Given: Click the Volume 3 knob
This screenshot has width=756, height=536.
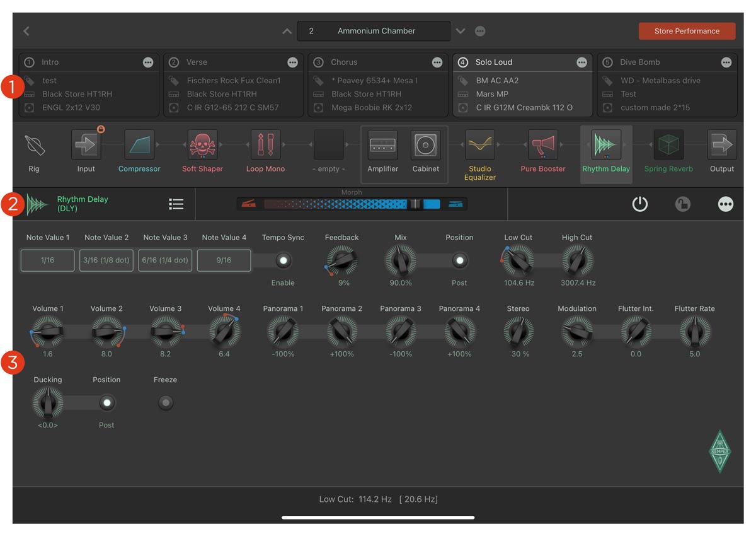Looking at the screenshot, I should pos(165,331).
